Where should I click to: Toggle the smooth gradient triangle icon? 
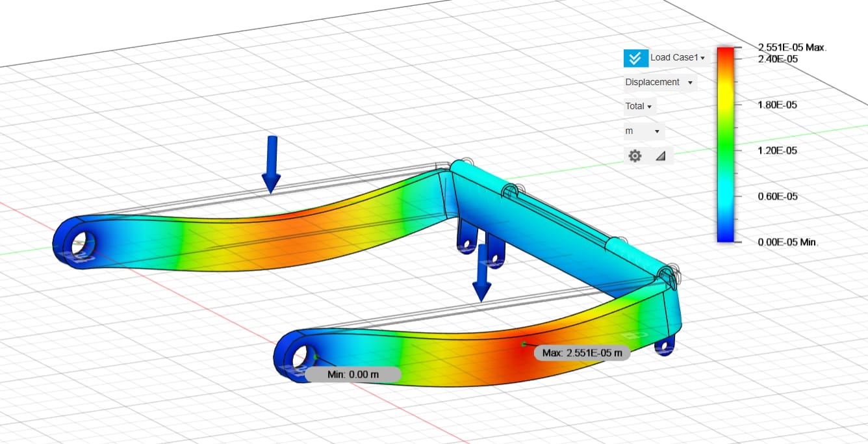click(660, 156)
